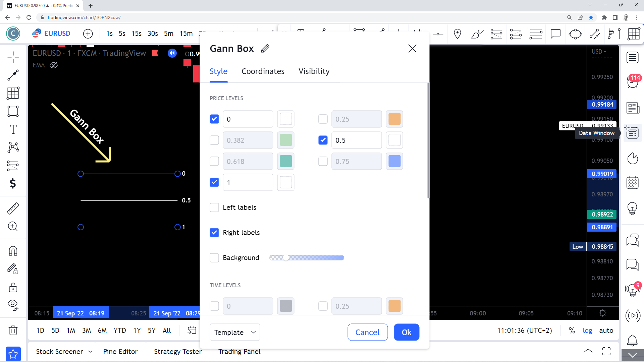Screen dimensions: 644x362
Task: Switch to the Coordinates tab
Action: click(263, 71)
